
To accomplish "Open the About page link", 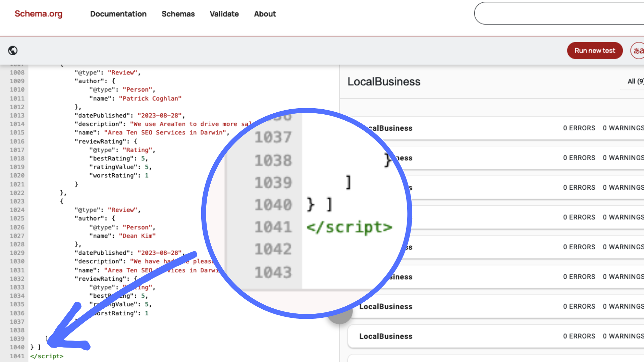I will (x=265, y=14).
